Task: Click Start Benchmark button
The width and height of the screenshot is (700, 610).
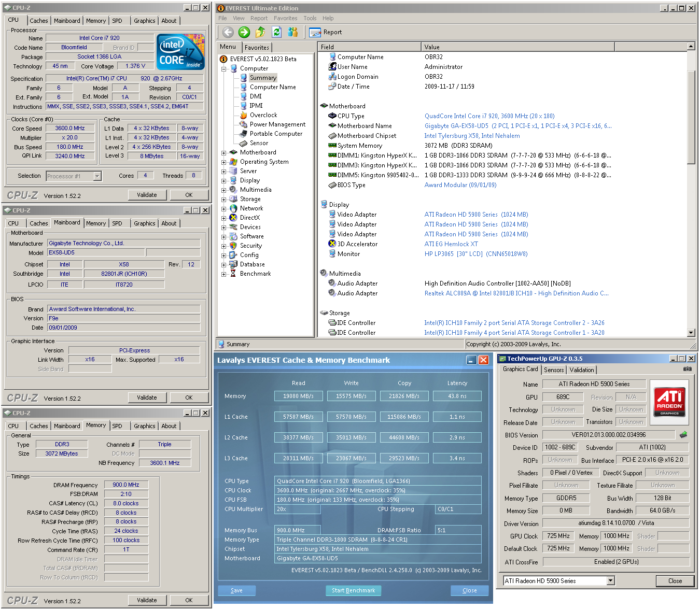Action: click(354, 590)
